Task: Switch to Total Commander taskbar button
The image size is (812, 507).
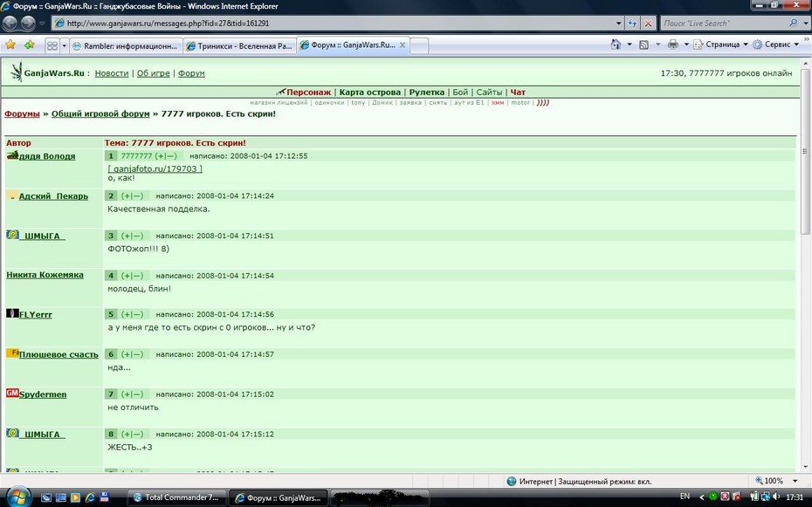Action: coord(176,497)
